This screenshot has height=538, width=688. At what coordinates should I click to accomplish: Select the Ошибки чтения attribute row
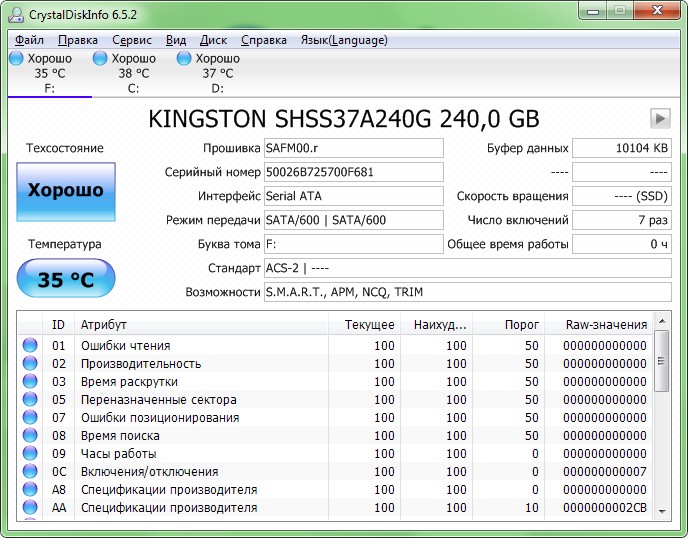pyautogui.click(x=336, y=345)
